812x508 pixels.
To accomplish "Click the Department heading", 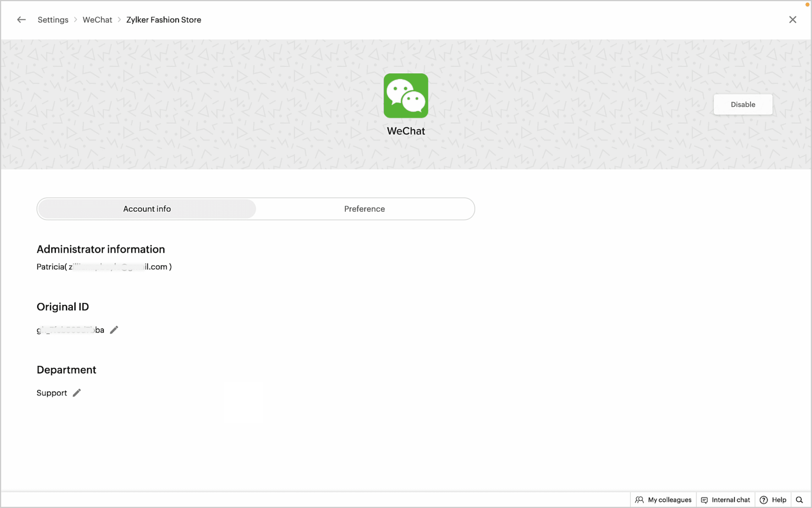I will pyautogui.click(x=67, y=370).
